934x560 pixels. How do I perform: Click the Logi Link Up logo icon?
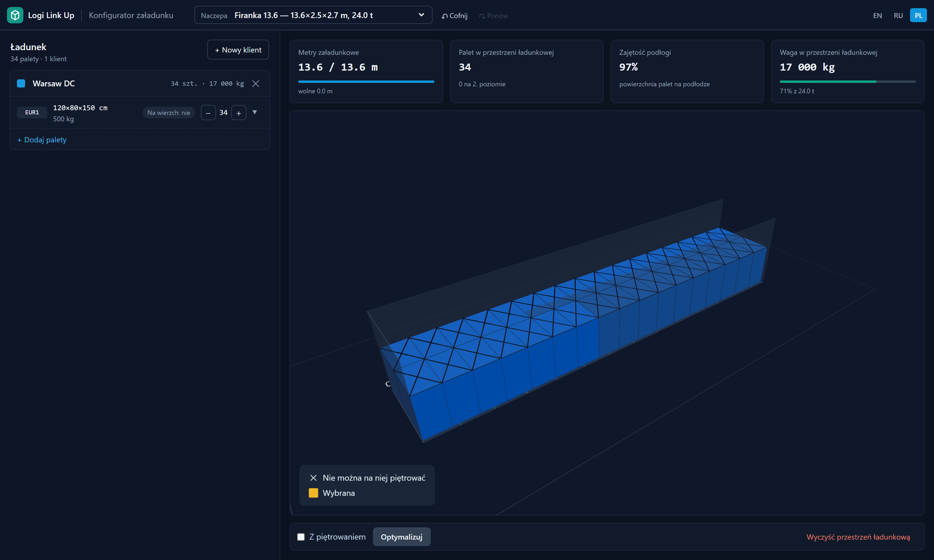coord(15,15)
